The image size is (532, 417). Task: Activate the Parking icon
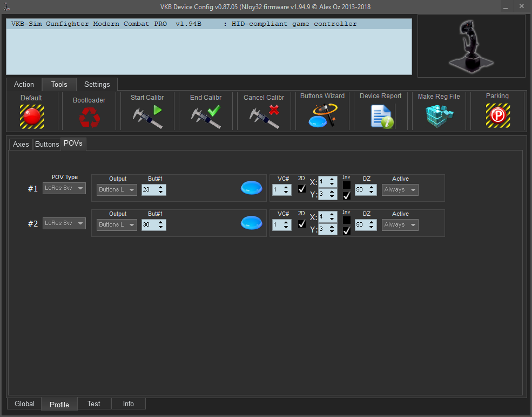498,115
